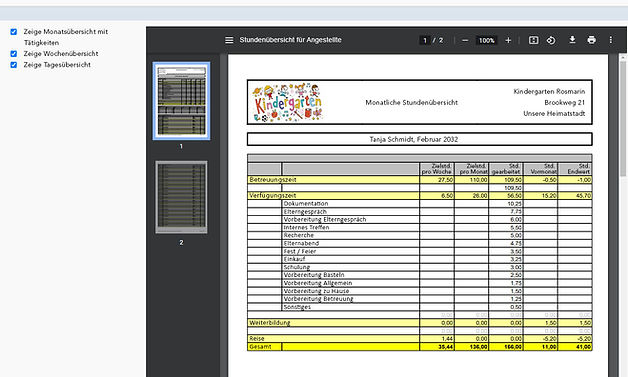Click the fit to page icon
The height and width of the screenshot is (377, 628).
pyautogui.click(x=533, y=40)
